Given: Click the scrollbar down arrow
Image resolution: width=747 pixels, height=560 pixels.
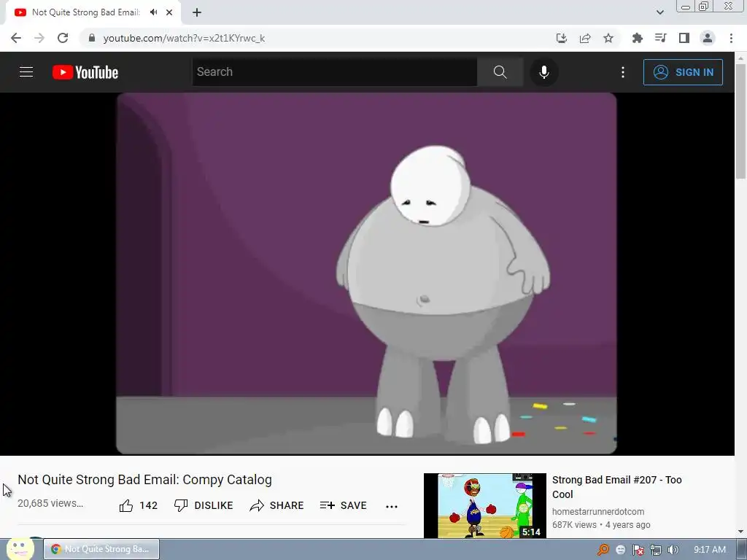Looking at the screenshot, I should [740, 532].
